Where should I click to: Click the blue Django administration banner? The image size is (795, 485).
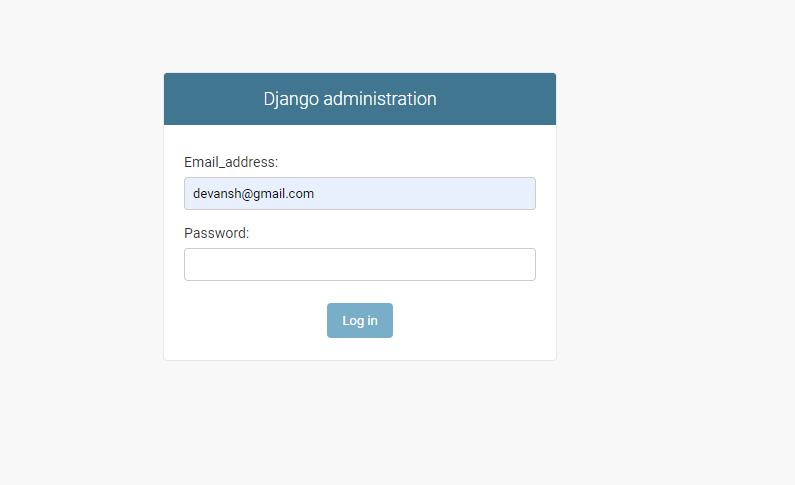(x=359, y=99)
